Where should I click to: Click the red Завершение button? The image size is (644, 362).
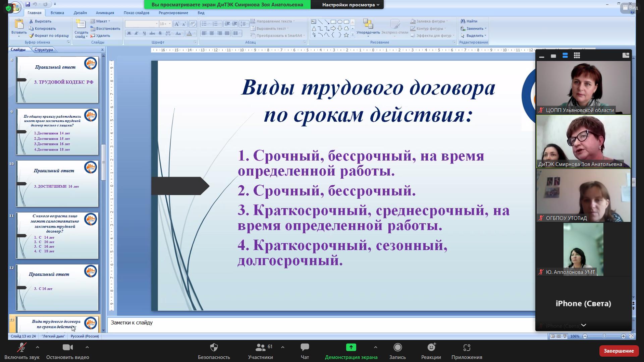pyautogui.click(x=619, y=351)
